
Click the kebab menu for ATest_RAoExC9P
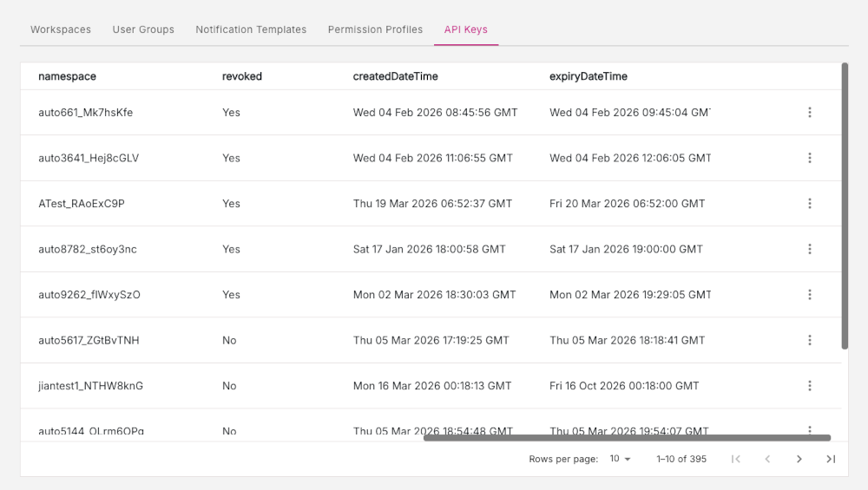809,204
